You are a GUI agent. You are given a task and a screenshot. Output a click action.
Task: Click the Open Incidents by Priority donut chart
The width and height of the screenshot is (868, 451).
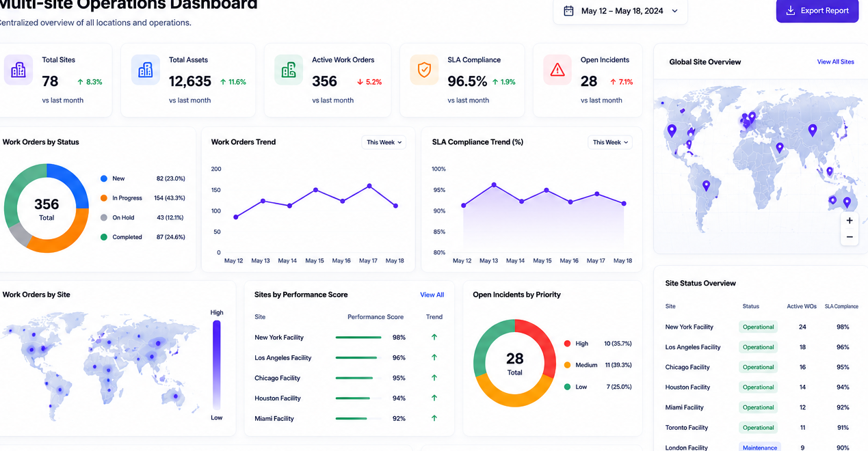click(515, 363)
